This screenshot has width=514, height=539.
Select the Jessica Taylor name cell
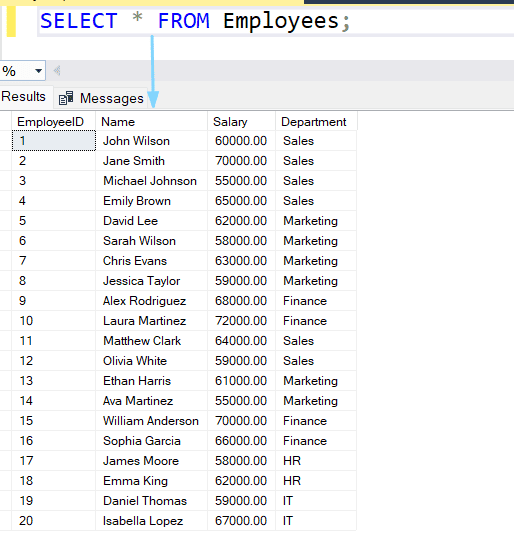coord(152,281)
